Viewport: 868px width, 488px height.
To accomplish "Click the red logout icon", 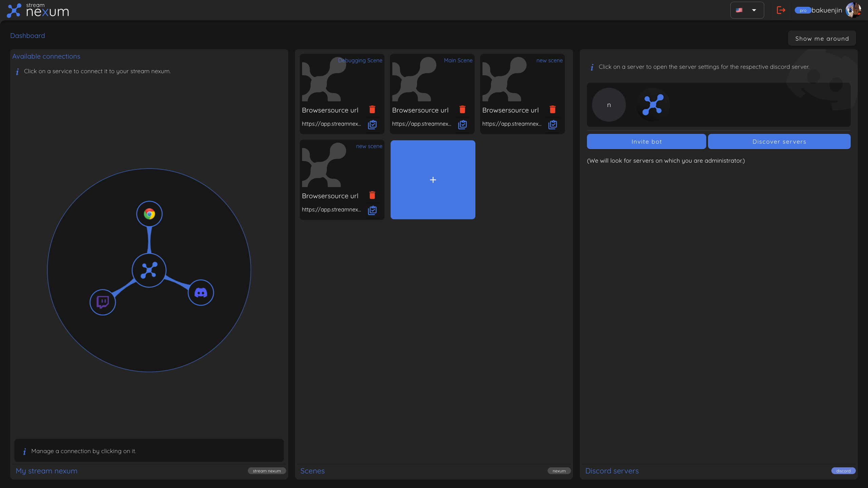I will click(781, 10).
